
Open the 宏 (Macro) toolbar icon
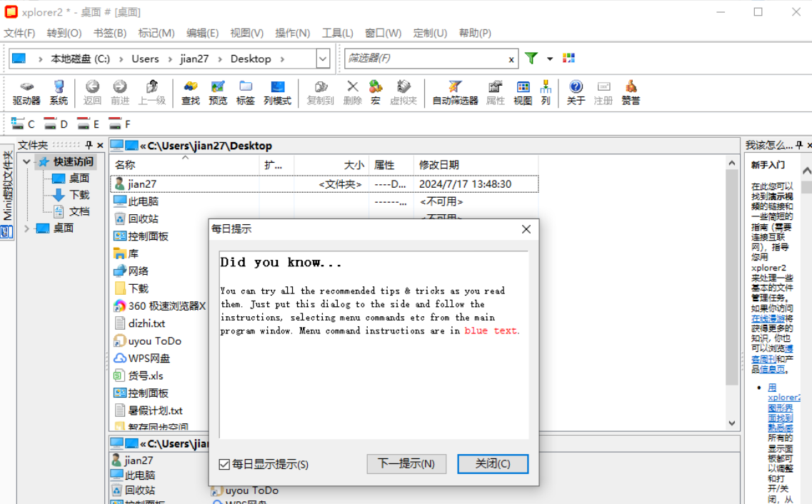point(376,93)
